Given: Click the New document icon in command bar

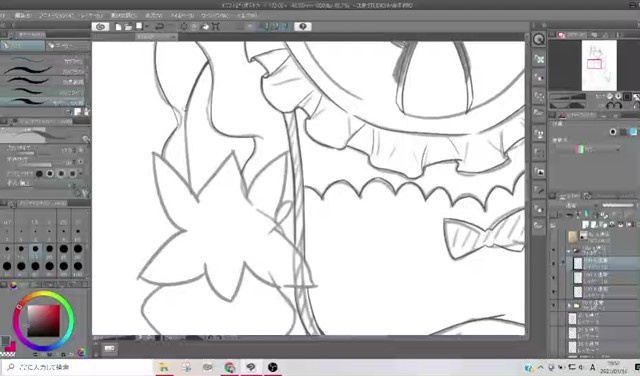Looking at the screenshot, I should tap(118, 27).
